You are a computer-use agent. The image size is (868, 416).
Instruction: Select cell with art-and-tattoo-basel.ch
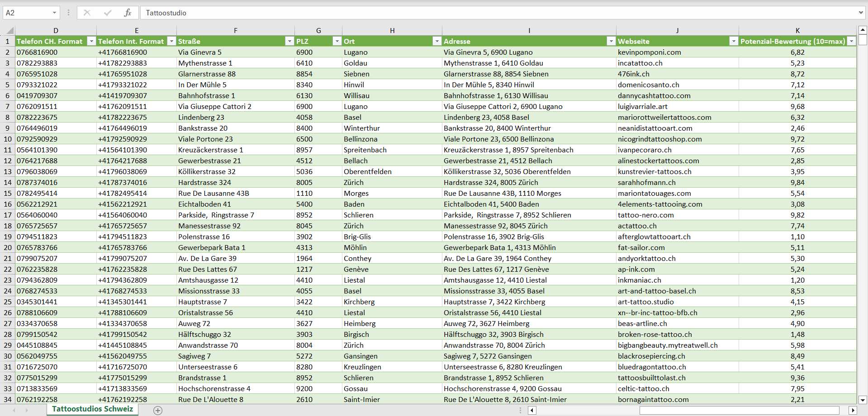pyautogui.click(x=678, y=291)
